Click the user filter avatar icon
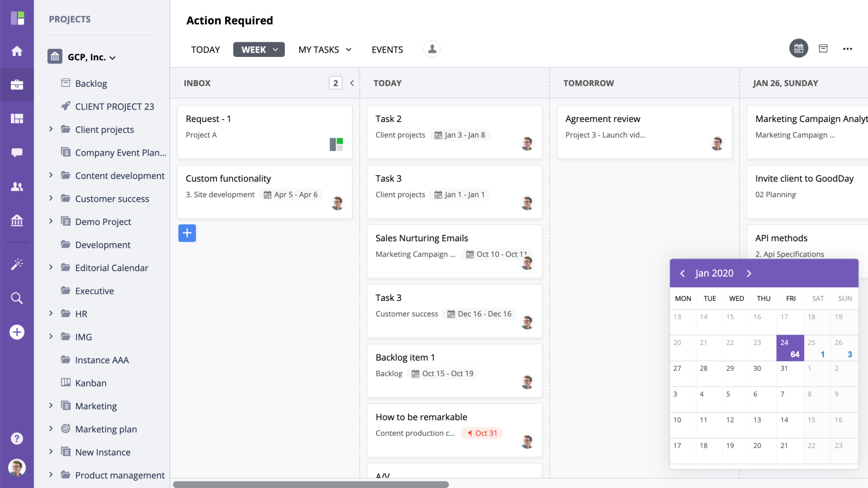Image resolution: width=868 pixels, height=488 pixels. tap(432, 49)
